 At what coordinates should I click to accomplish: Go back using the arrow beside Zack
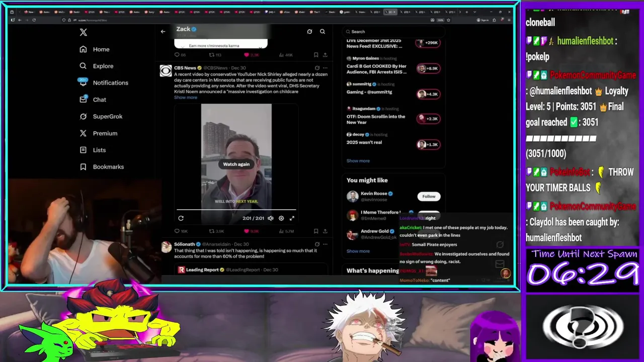[163, 32]
